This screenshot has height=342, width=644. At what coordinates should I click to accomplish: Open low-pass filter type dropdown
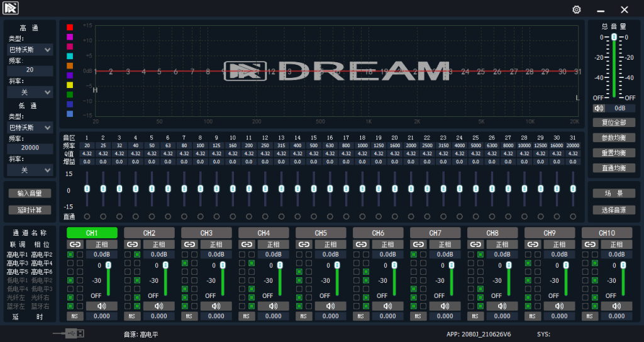pyautogui.click(x=30, y=128)
